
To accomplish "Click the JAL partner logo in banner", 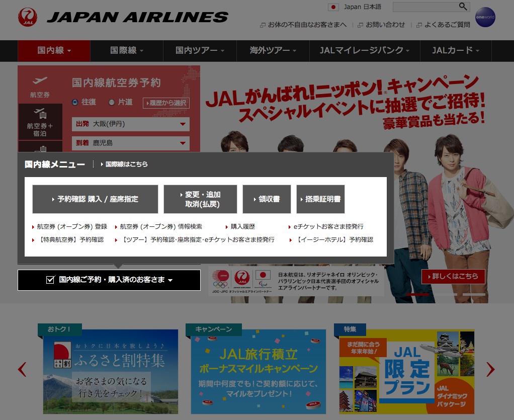I will pos(242,279).
